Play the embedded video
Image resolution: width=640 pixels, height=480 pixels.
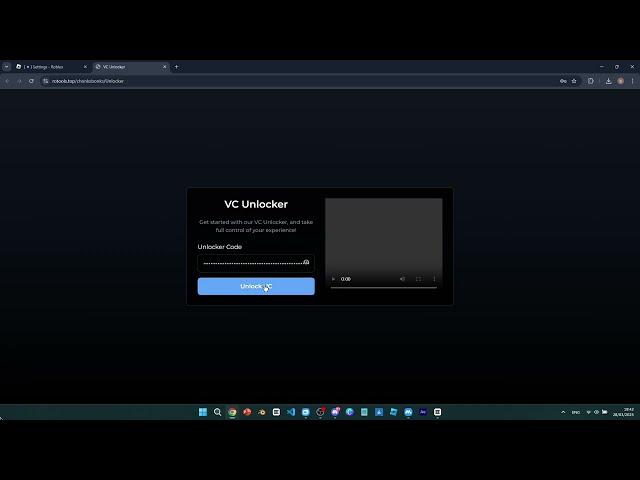[x=335, y=279]
